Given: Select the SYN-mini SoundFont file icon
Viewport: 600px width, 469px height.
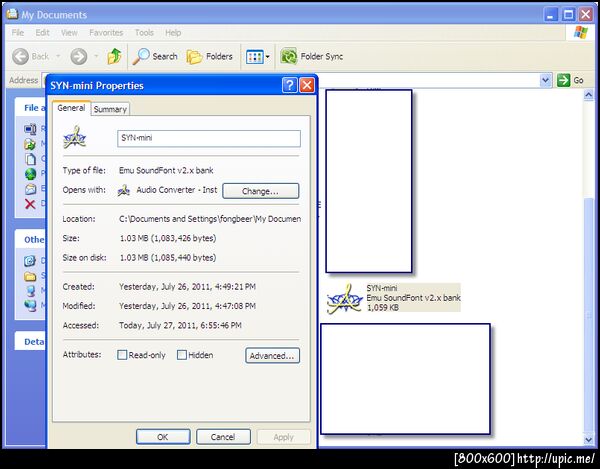Looking at the screenshot, I should 345,299.
